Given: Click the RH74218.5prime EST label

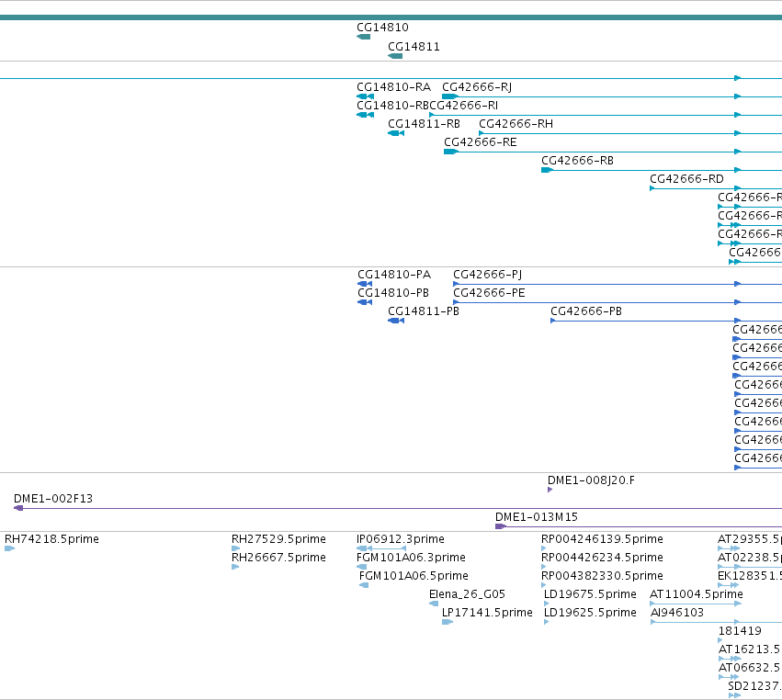Looking at the screenshot, I should click(x=51, y=539).
